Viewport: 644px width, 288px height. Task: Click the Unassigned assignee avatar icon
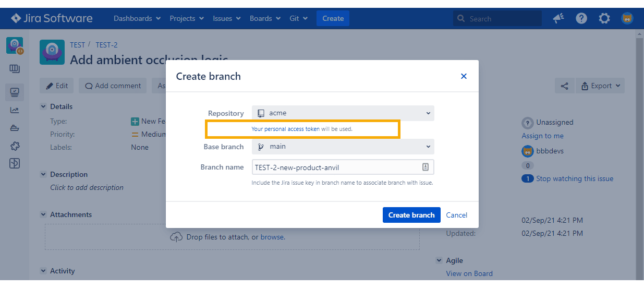pos(528,123)
